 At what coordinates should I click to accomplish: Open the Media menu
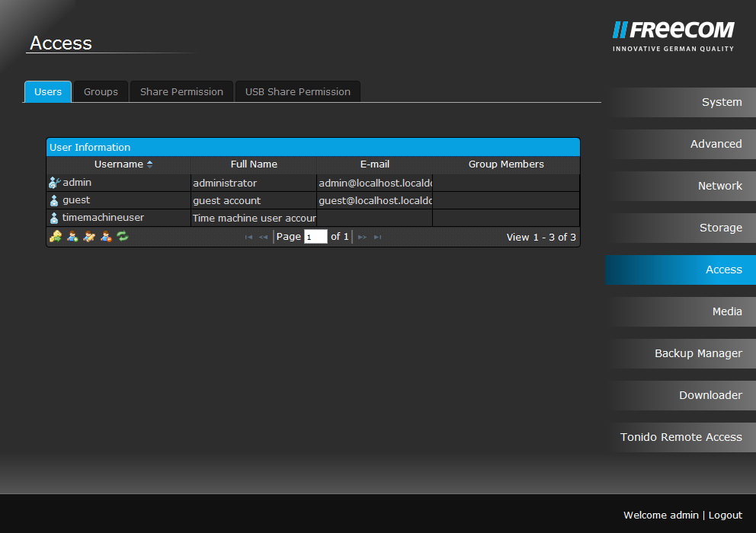click(681, 311)
